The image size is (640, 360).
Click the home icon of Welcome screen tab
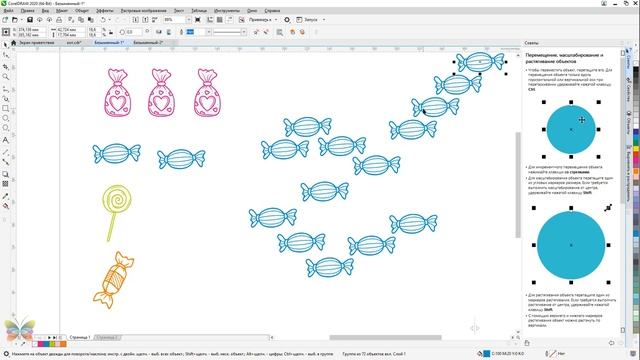[14, 42]
